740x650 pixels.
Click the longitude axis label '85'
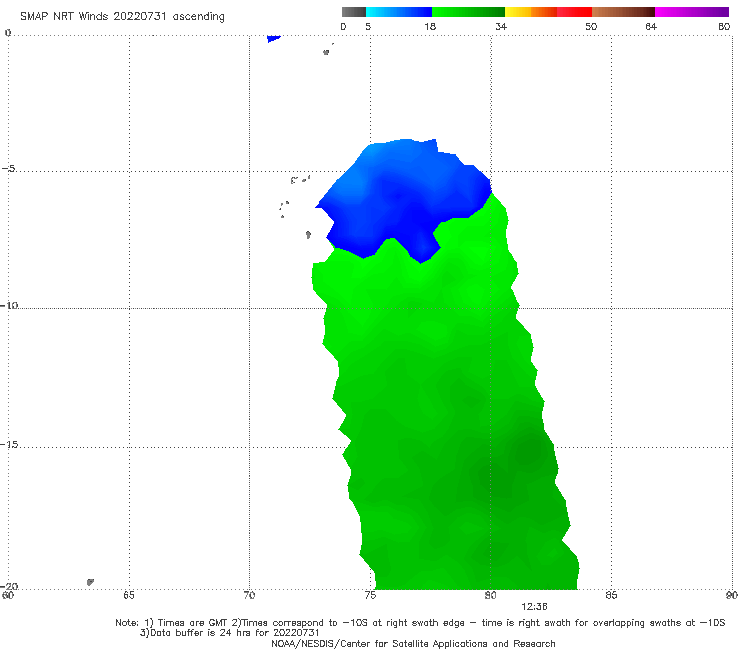tap(611, 595)
